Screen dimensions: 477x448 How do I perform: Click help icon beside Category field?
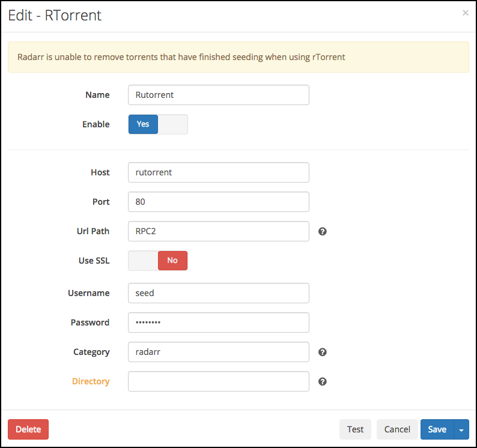click(x=322, y=352)
